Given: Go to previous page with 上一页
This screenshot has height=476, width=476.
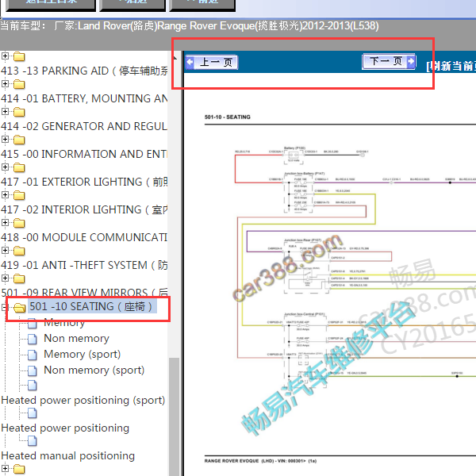Looking at the screenshot, I should pyautogui.click(x=212, y=62).
